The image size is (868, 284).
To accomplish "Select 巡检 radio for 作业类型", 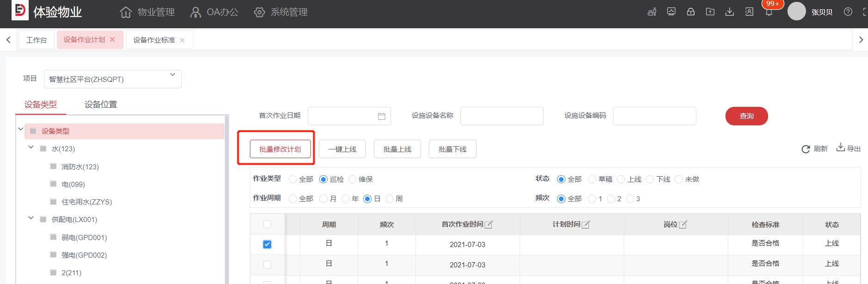I will pyautogui.click(x=323, y=179).
